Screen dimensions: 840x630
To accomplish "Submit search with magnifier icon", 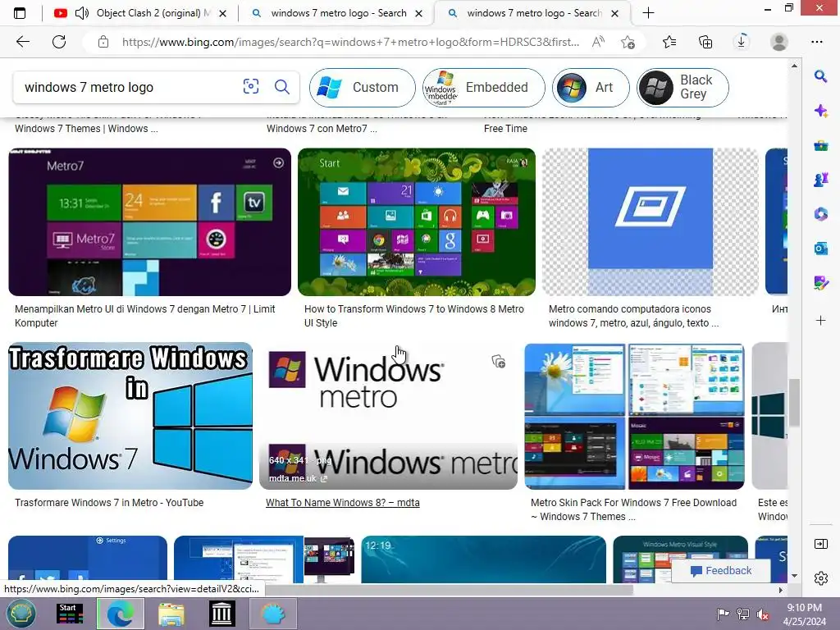I will click(x=282, y=86).
